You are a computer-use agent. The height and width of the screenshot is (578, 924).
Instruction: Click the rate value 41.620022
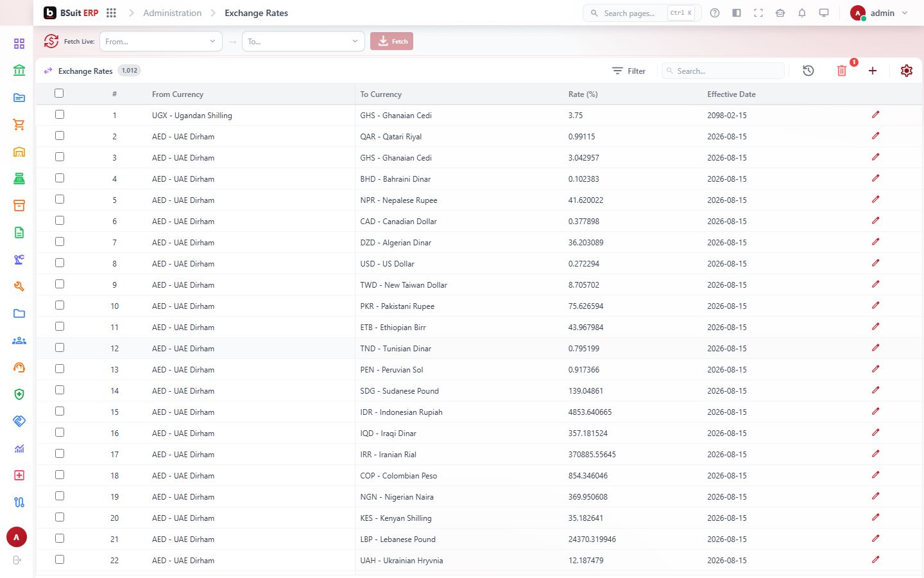[586, 200]
